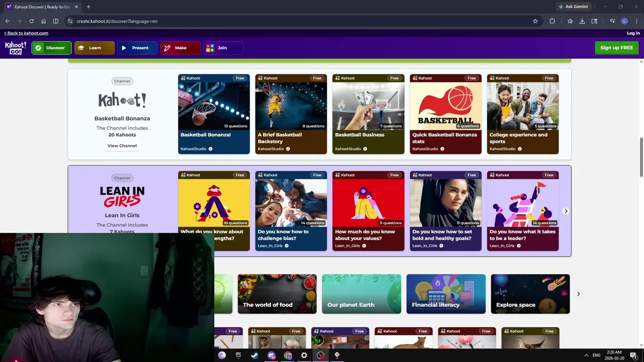Click the Kahoot GO! logo
The width and height of the screenshot is (644, 362).
pos(16,48)
